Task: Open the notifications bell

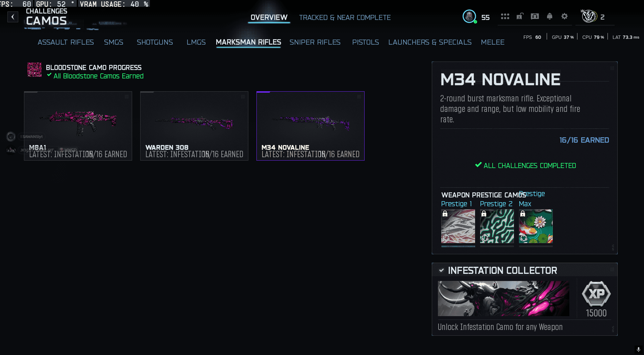Action: [549, 17]
